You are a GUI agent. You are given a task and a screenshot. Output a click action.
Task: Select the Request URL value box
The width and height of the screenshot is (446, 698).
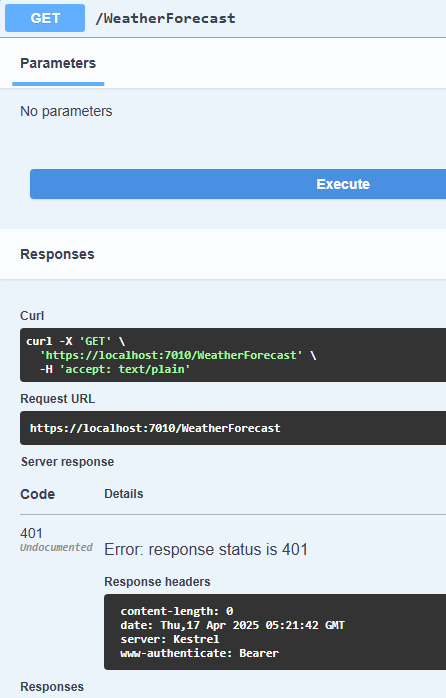click(233, 428)
